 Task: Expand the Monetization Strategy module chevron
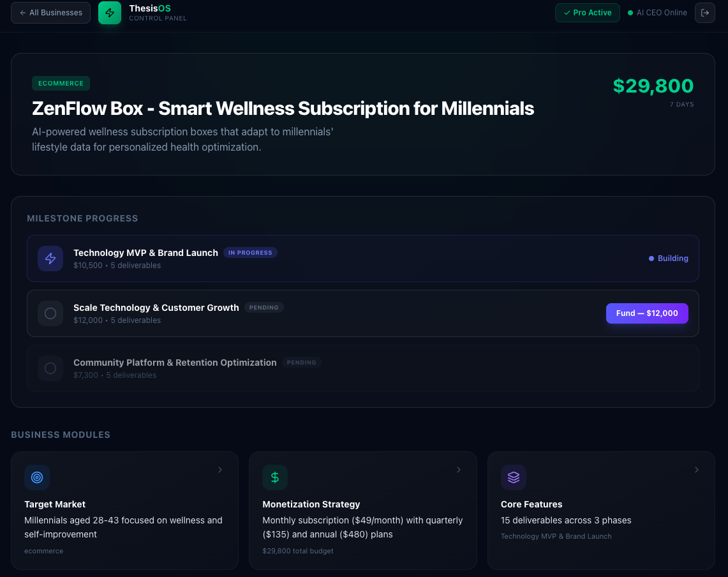[458, 470]
